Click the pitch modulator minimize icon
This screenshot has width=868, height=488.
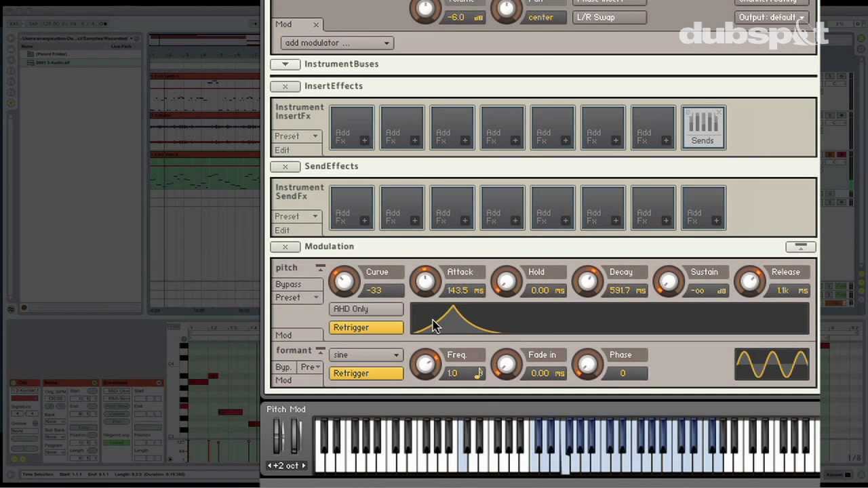[320, 268]
